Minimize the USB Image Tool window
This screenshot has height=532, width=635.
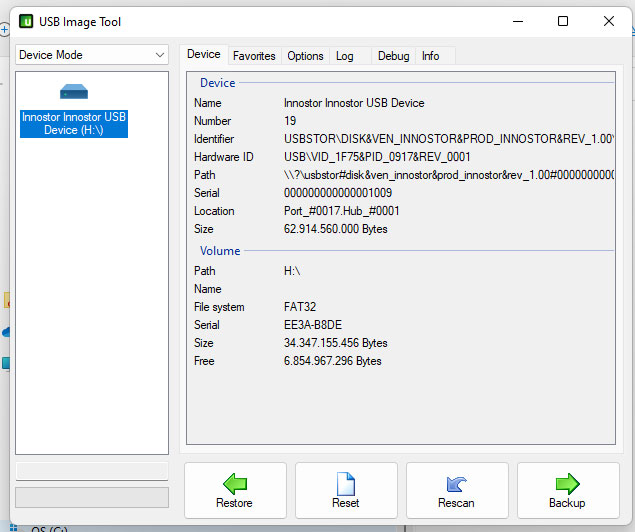518,21
